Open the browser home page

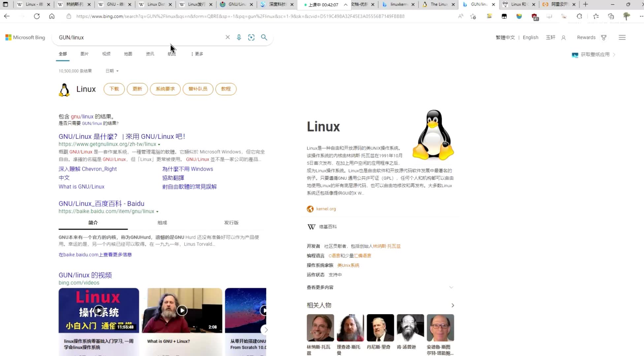[x=52, y=16]
